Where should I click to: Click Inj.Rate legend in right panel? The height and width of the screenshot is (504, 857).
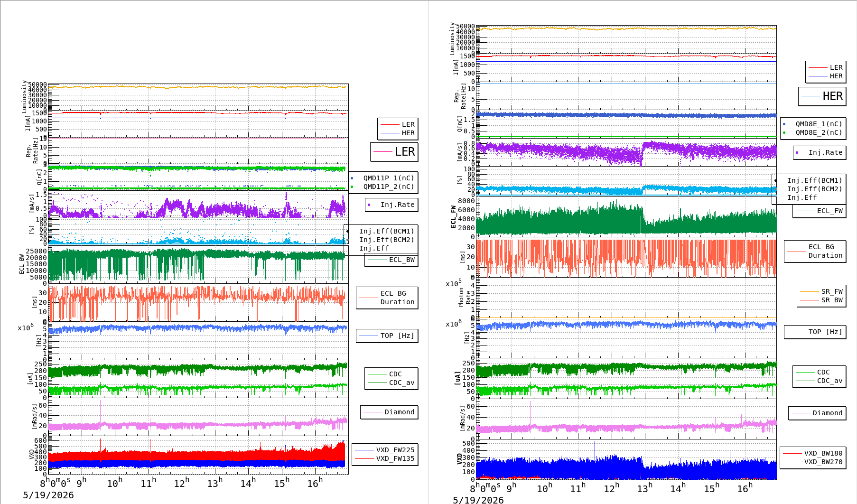pyautogui.click(x=820, y=152)
